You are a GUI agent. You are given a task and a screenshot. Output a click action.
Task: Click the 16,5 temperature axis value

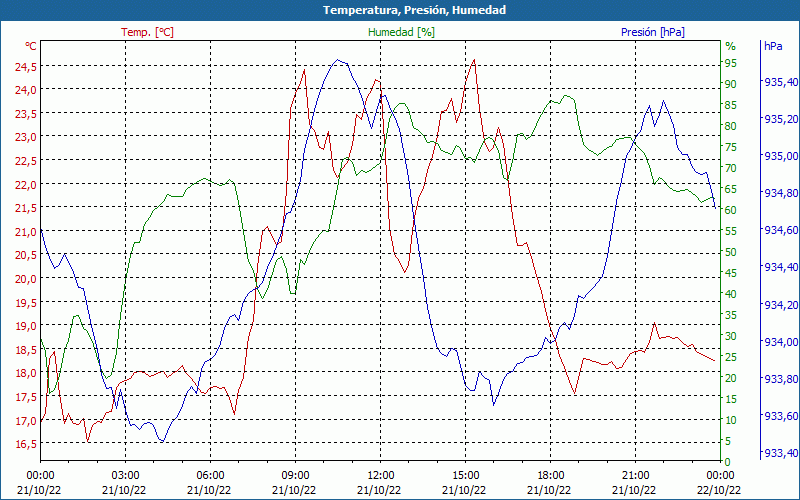point(26,444)
